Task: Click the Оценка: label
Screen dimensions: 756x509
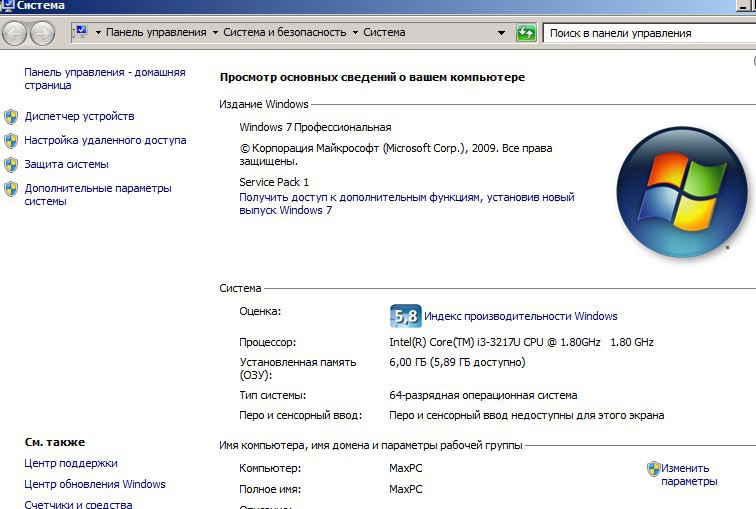Action: coord(260,311)
